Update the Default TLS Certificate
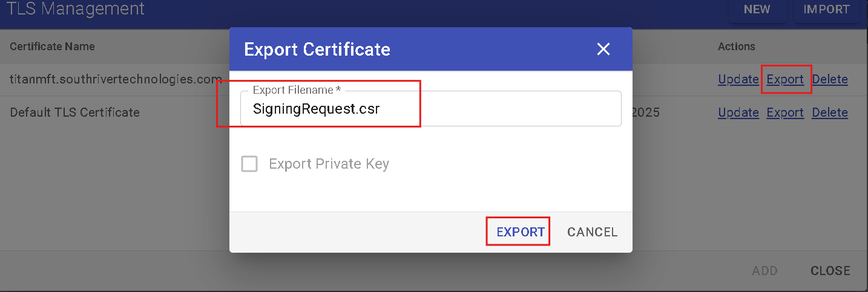The image size is (868, 292). 738,112
